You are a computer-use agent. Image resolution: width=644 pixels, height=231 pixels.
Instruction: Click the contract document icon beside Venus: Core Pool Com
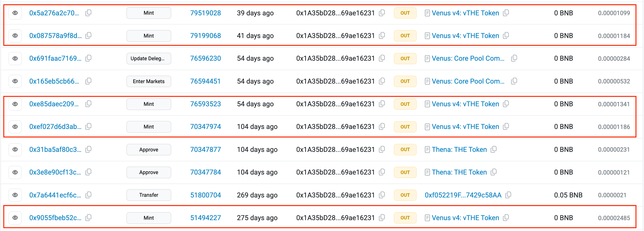point(427,58)
